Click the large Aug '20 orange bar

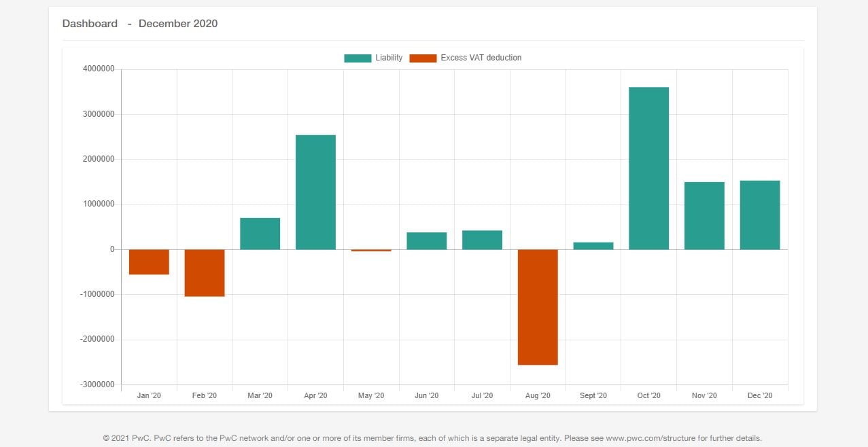tap(538, 307)
